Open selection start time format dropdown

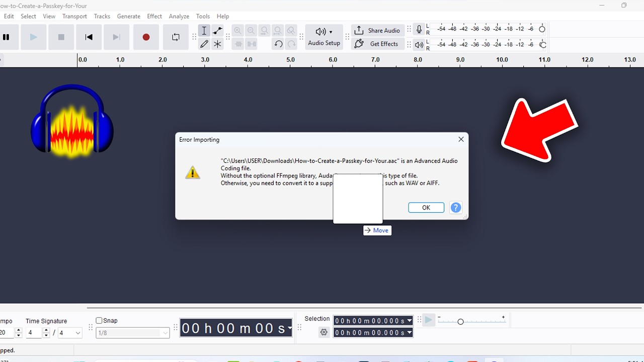click(x=410, y=321)
